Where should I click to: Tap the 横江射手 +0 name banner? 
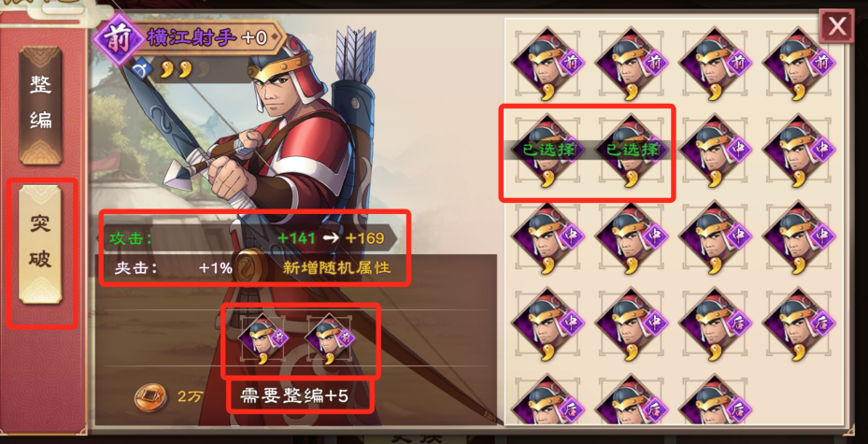[x=207, y=38]
